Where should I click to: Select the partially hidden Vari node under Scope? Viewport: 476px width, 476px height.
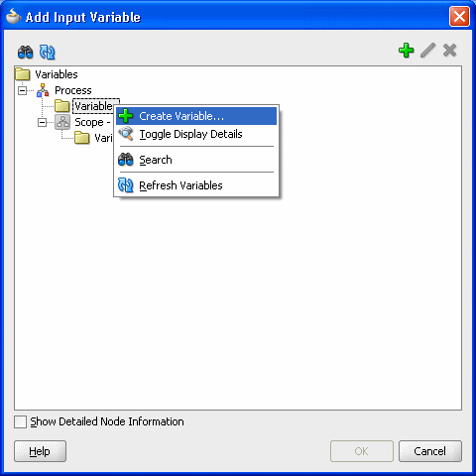103,138
